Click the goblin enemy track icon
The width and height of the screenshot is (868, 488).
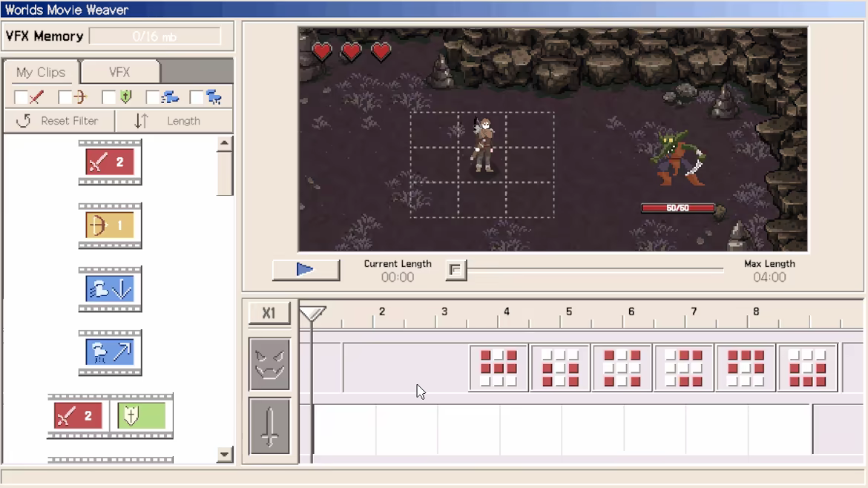tap(269, 365)
